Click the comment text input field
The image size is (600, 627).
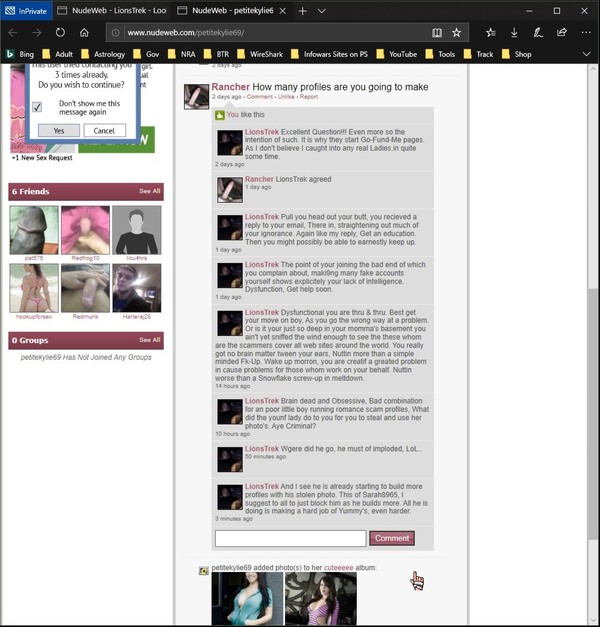(290, 538)
